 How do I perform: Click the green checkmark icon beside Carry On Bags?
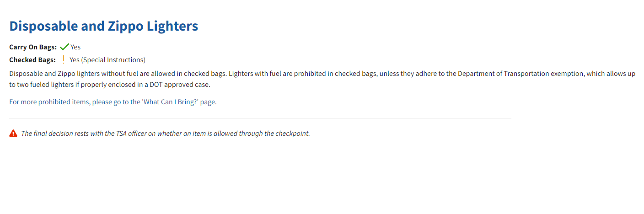tap(64, 47)
